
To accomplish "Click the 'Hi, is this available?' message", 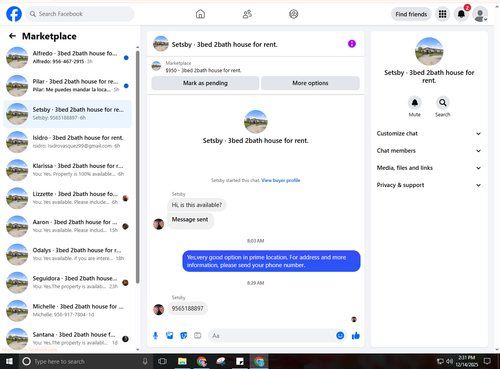I will point(196,205).
